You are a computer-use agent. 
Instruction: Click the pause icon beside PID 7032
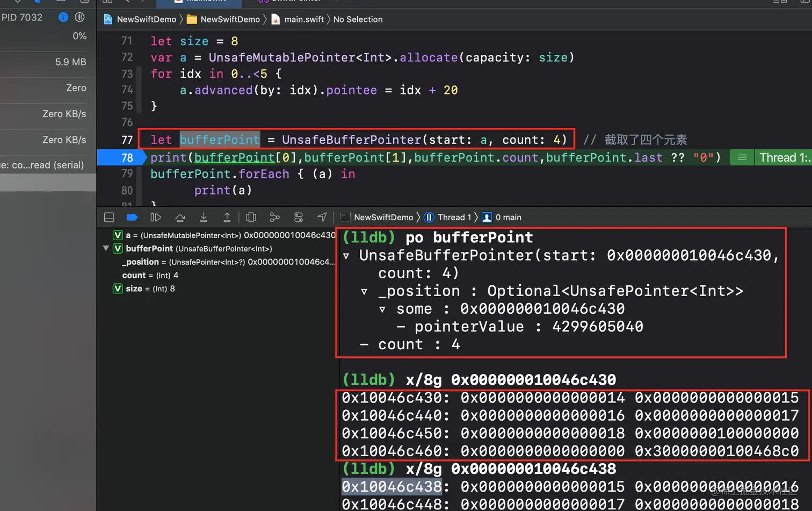(79, 17)
